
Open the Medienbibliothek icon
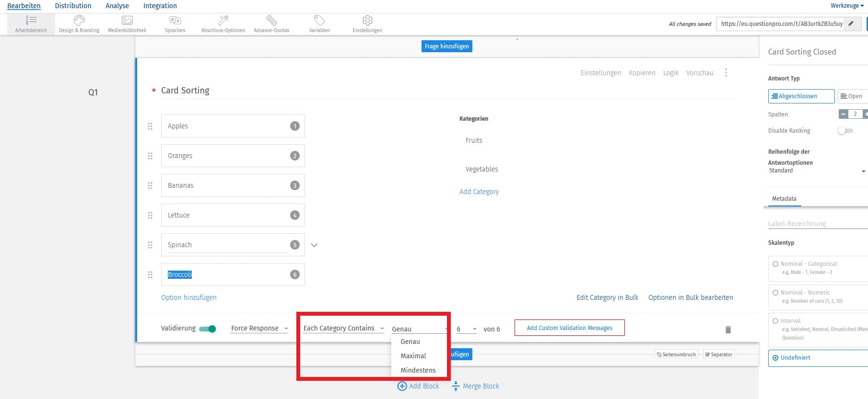(x=127, y=21)
